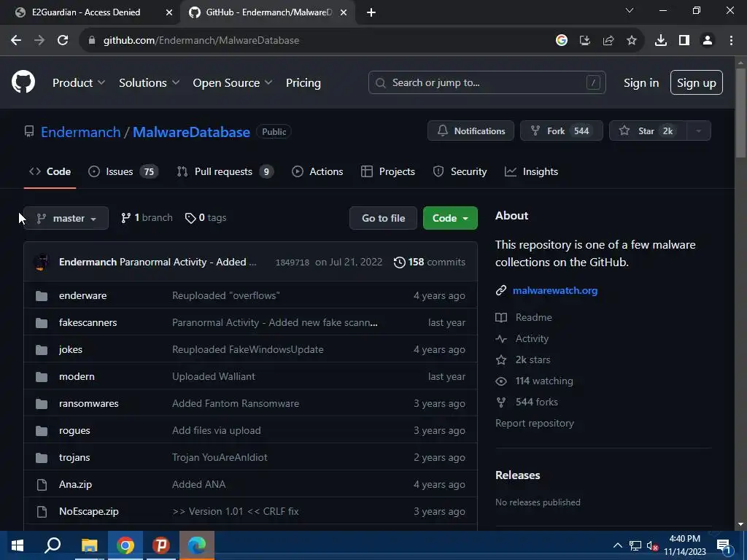Expand the Solutions menu
747x560 pixels.
click(x=149, y=82)
